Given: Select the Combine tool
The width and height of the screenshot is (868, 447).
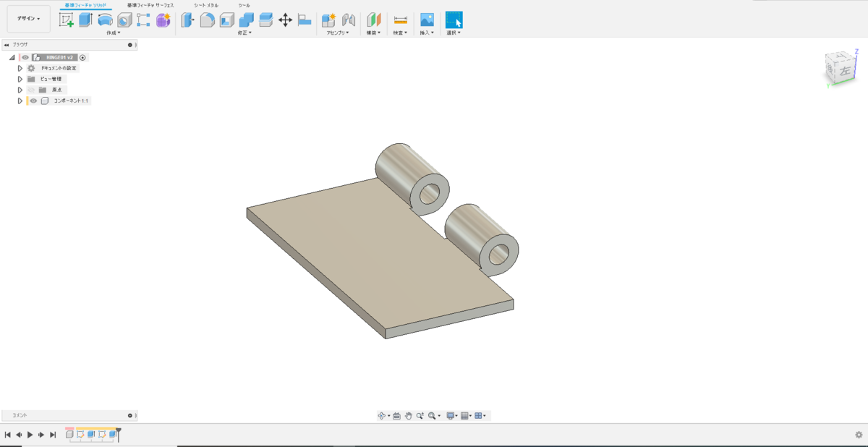Looking at the screenshot, I should tap(246, 20).
